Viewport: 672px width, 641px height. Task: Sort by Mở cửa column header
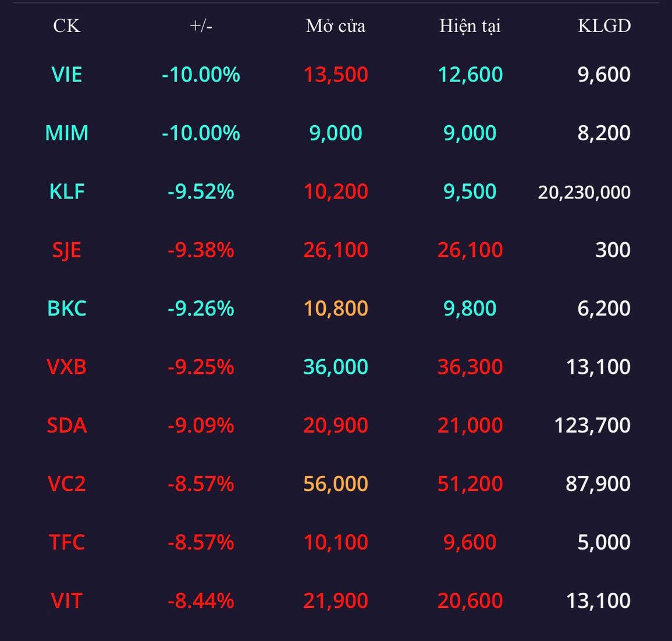(336, 26)
